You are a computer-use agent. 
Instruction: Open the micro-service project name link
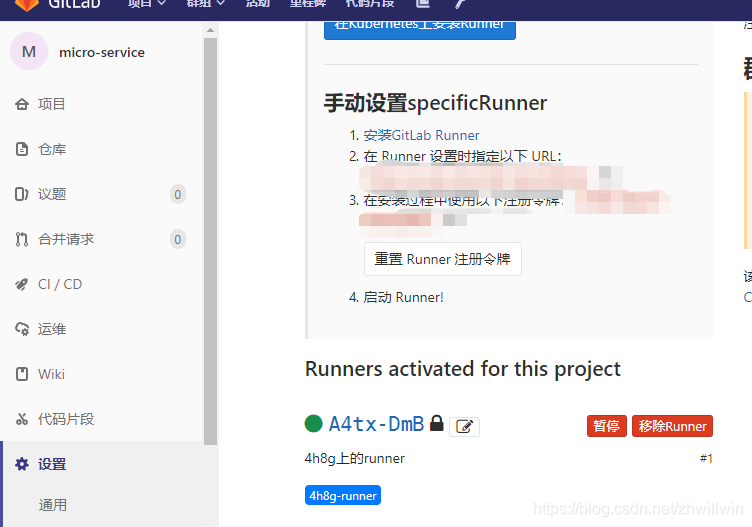coord(102,52)
